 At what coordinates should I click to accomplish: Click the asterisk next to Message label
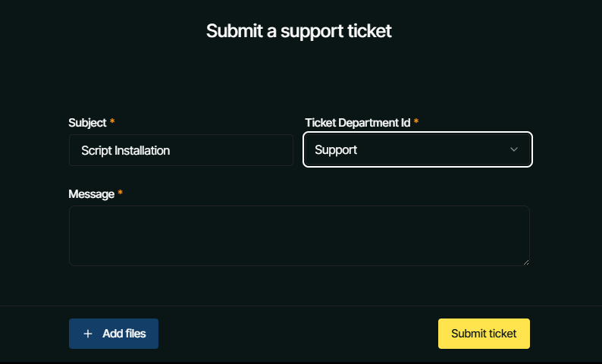click(120, 193)
